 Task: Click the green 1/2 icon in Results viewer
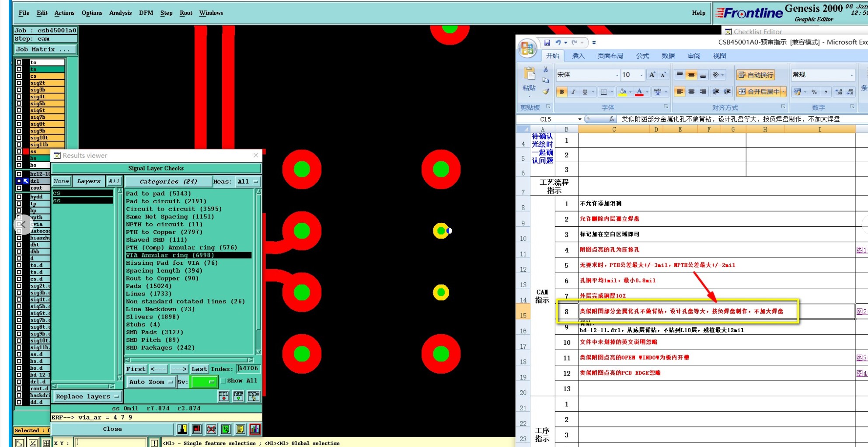point(226,429)
